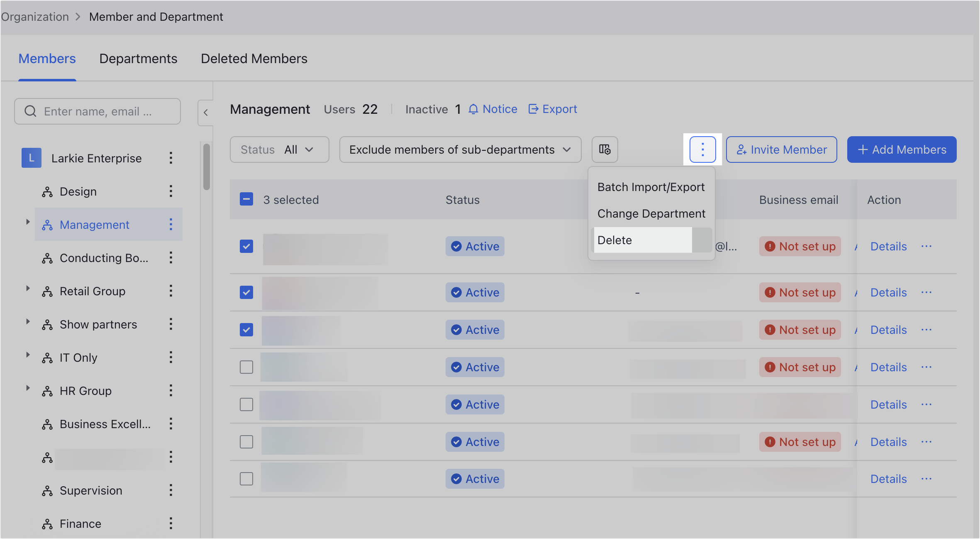Click the Export link icon
Image resolution: width=980 pixels, height=539 pixels.
tap(533, 109)
